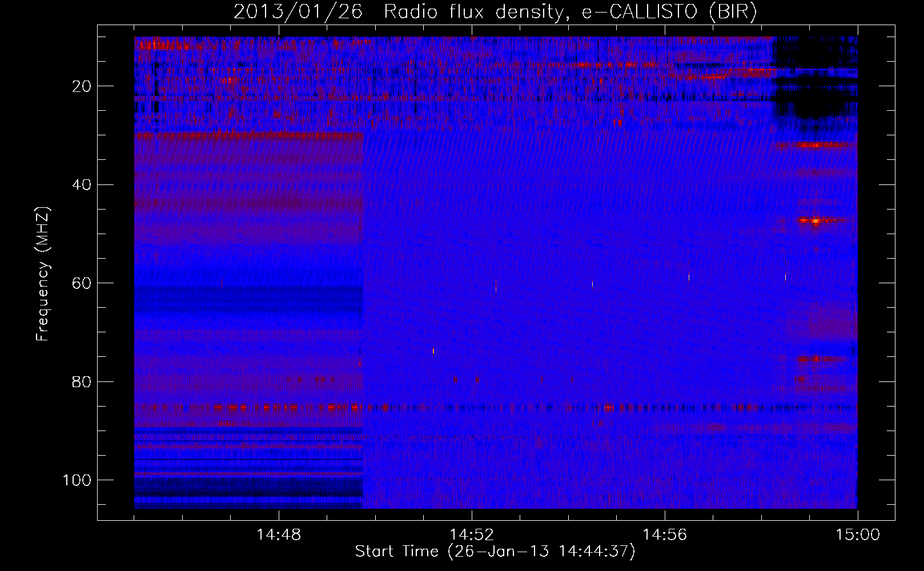Click the 20 MHz frequency tick label
Screen dimensions: 924x571
pyautogui.click(x=82, y=86)
